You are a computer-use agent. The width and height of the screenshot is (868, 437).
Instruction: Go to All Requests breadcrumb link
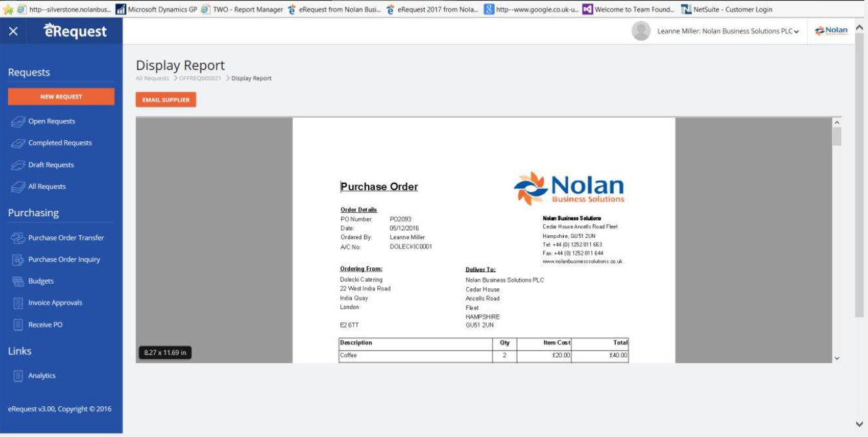[152, 79]
